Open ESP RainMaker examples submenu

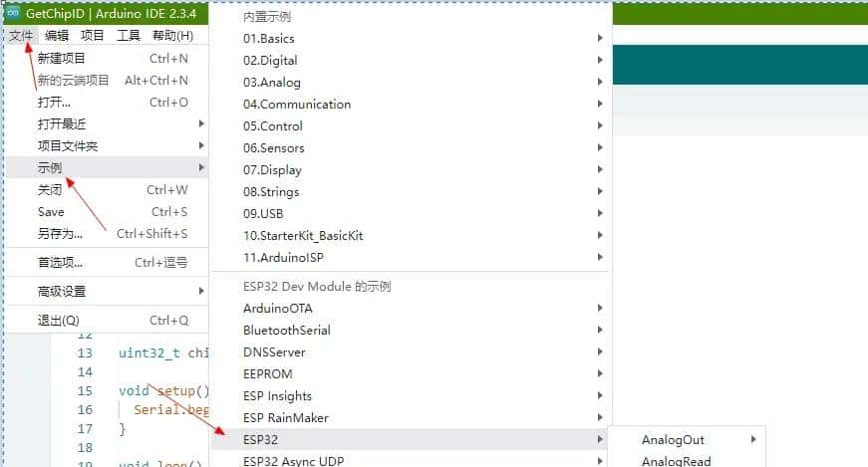point(412,418)
